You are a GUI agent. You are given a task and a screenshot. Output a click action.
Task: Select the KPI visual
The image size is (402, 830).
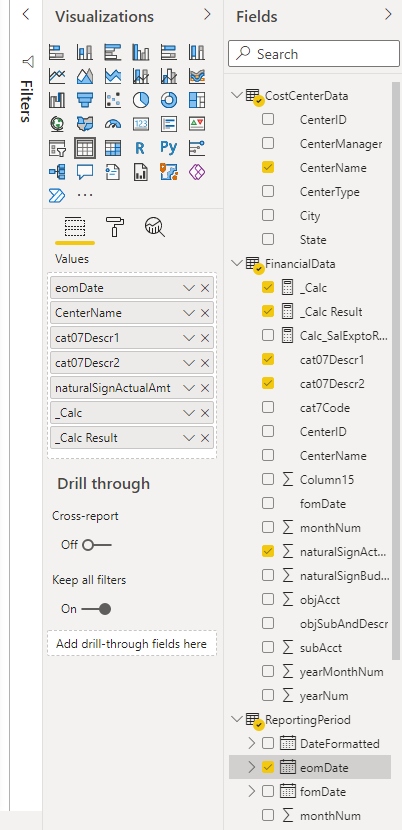click(196, 124)
